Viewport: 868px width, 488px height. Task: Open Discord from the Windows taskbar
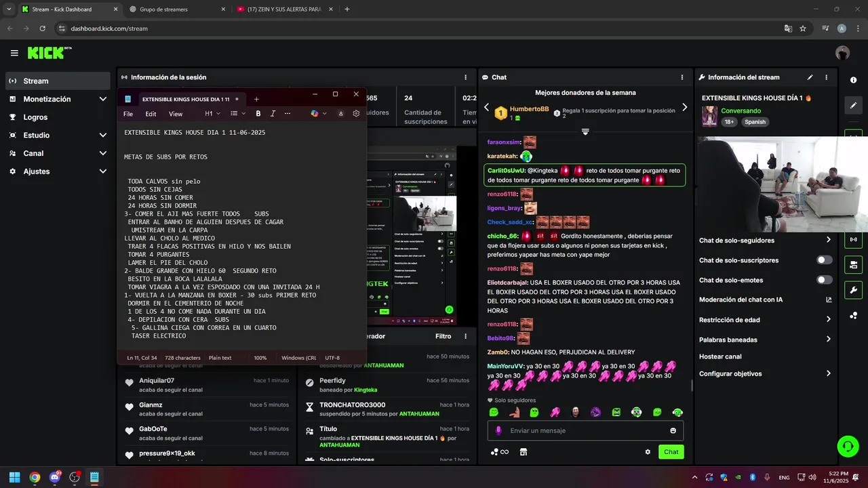coord(55,477)
